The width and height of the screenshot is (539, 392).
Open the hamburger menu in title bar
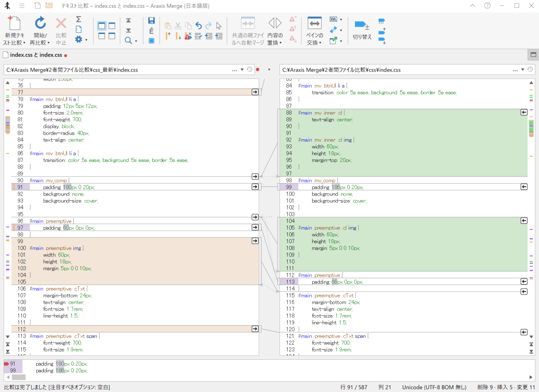coord(22,6)
